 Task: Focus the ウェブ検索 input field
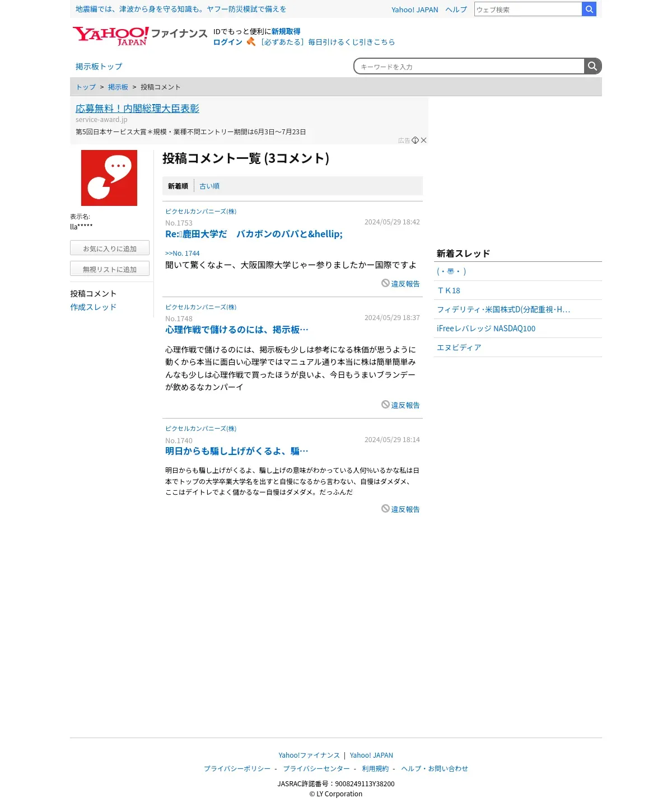[x=528, y=9]
